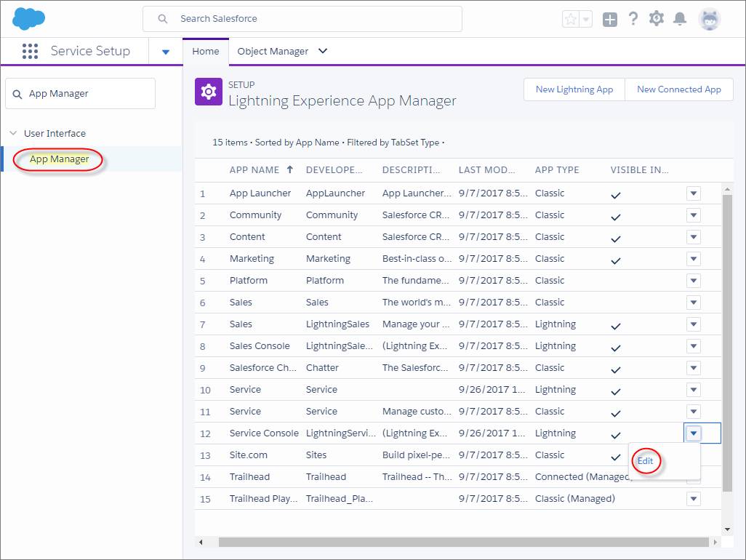746x560 pixels.
Task: Click the global actions plus icon
Action: tap(609, 20)
